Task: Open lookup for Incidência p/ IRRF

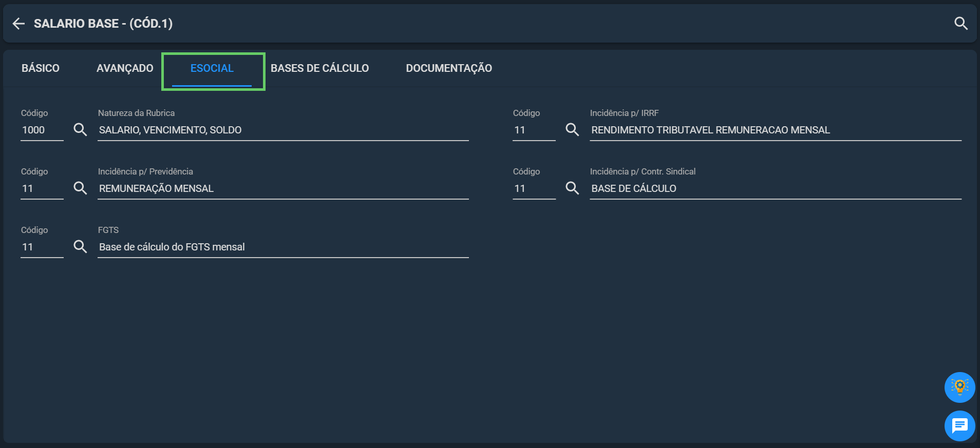Action: (x=572, y=129)
